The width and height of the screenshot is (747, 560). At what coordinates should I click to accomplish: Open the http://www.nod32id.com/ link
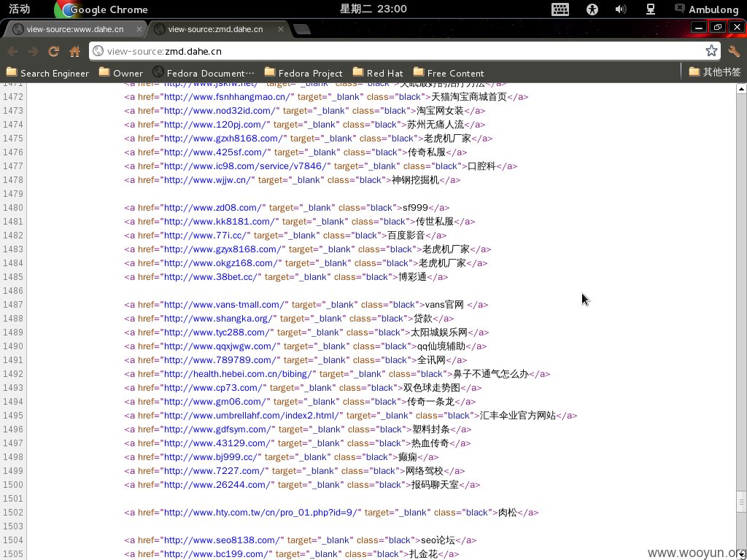[x=220, y=111]
